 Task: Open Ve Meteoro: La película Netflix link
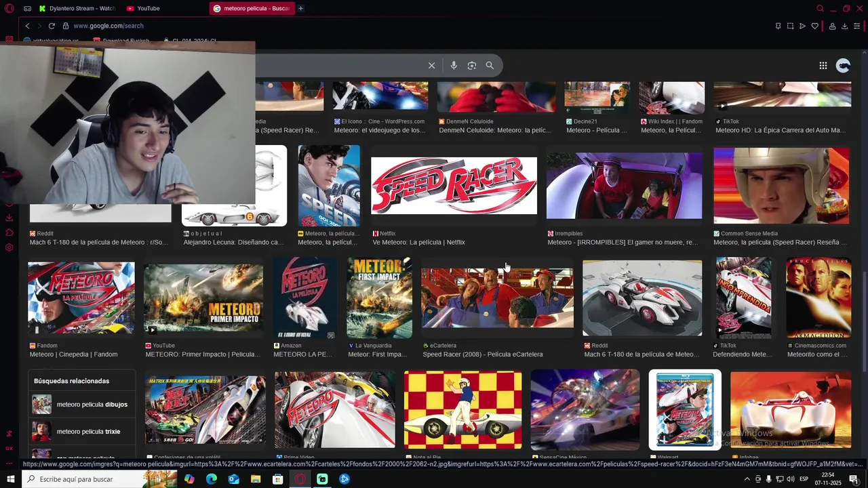point(418,242)
